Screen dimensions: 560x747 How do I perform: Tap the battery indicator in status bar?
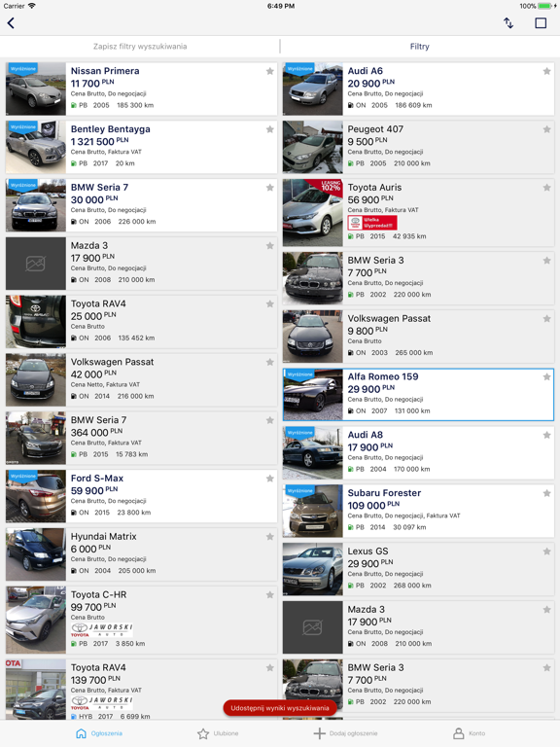click(x=545, y=6)
